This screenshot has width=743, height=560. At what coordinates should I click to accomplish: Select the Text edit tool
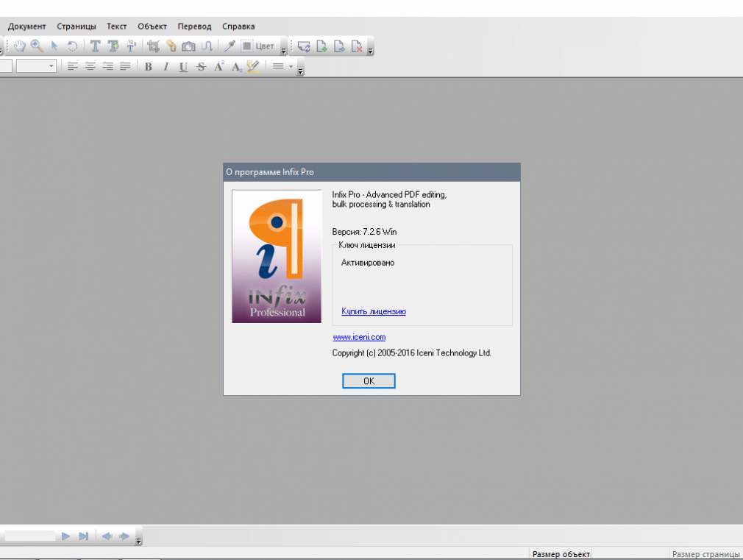click(x=95, y=46)
